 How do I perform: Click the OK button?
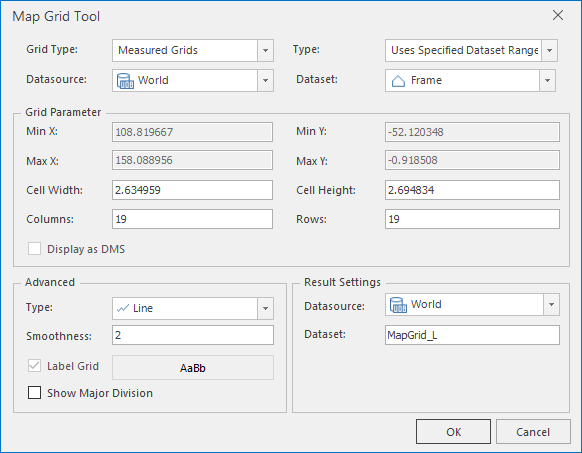[453, 432]
